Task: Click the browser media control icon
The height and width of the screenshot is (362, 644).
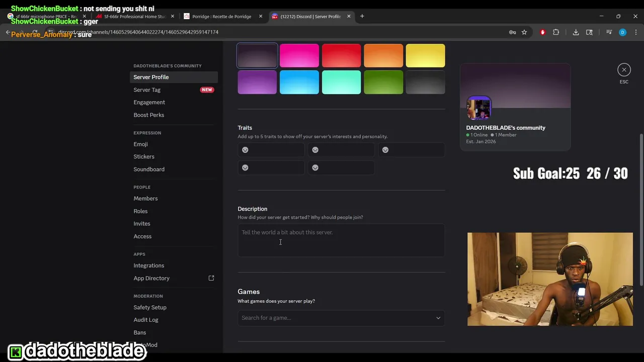Action: tap(609, 32)
